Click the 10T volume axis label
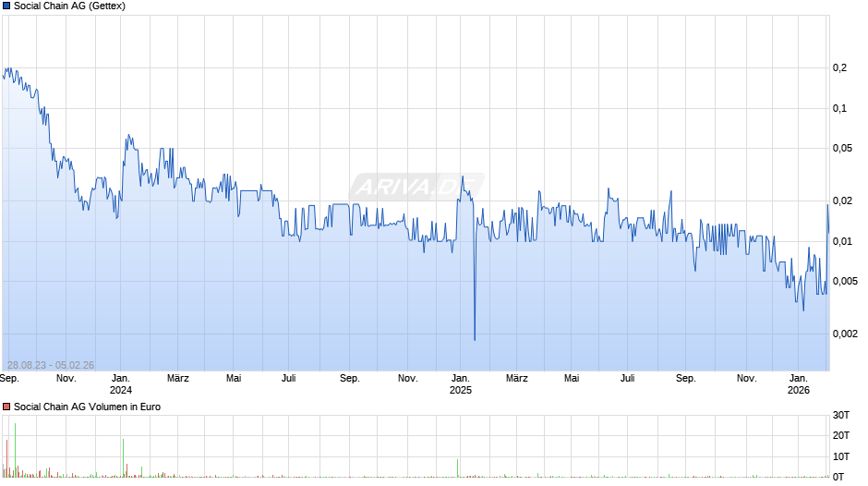This screenshot has height=486, width=868. (x=841, y=456)
